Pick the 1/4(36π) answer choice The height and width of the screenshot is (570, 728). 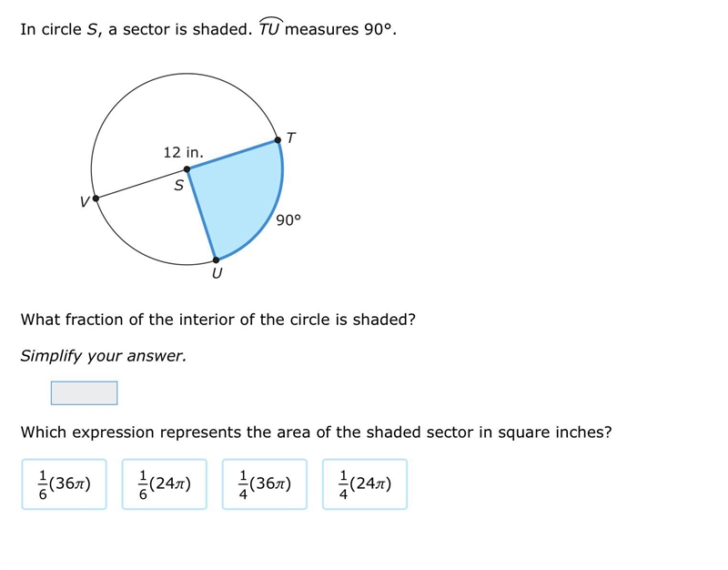(265, 484)
